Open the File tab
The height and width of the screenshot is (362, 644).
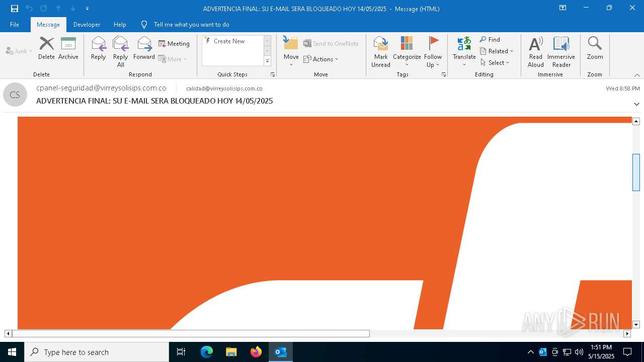(15, 24)
